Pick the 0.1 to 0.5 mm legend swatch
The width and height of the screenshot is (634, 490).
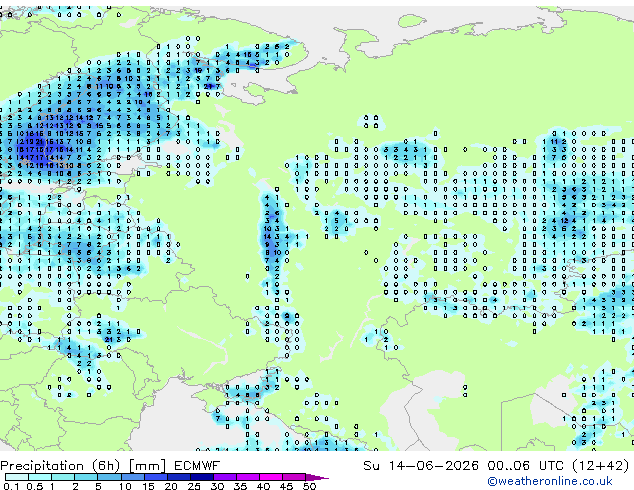[x=17, y=477]
